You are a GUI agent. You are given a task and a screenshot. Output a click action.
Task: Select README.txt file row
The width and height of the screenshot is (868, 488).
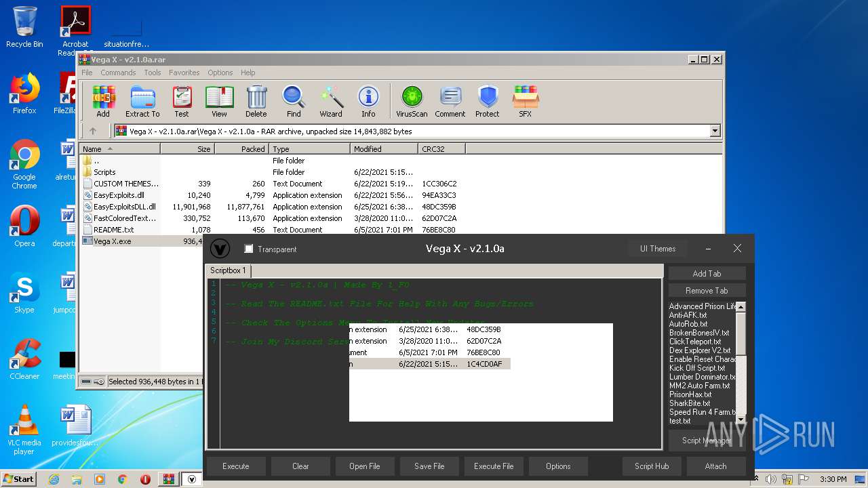(x=271, y=230)
